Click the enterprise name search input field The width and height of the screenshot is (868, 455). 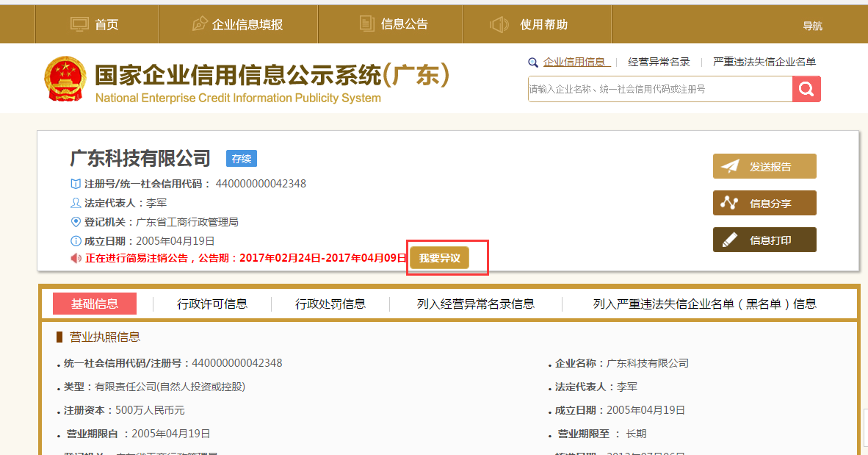[659, 89]
